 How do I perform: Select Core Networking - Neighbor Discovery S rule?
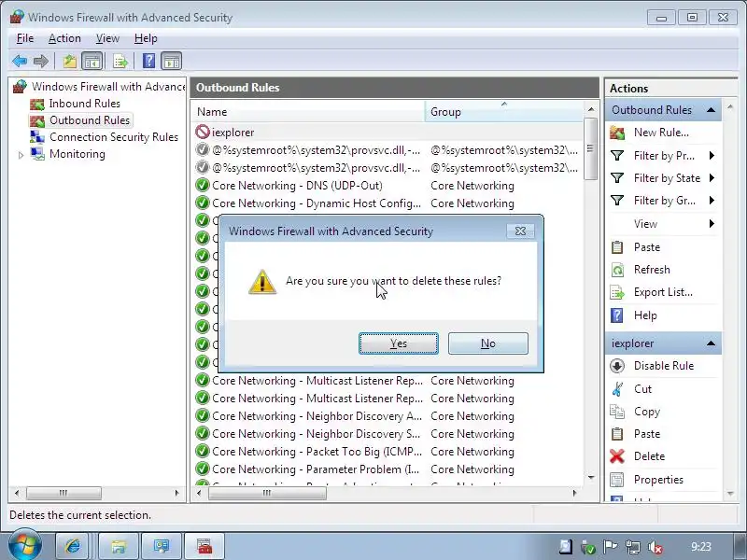[x=388, y=434]
